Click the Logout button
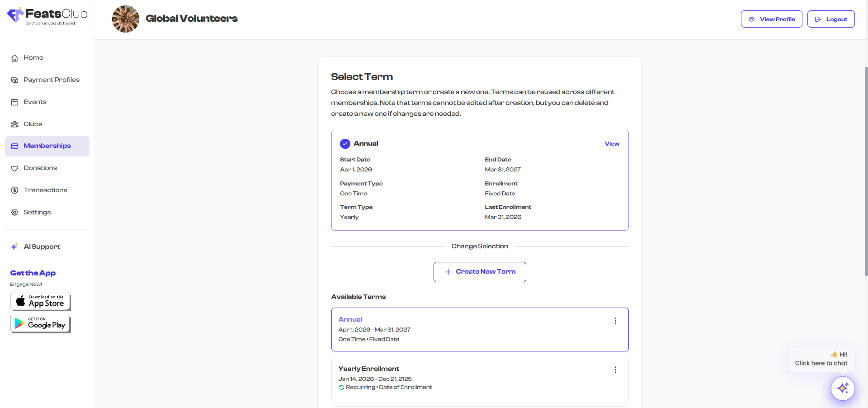Image resolution: width=868 pixels, height=408 pixels. pyautogui.click(x=831, y=19)
